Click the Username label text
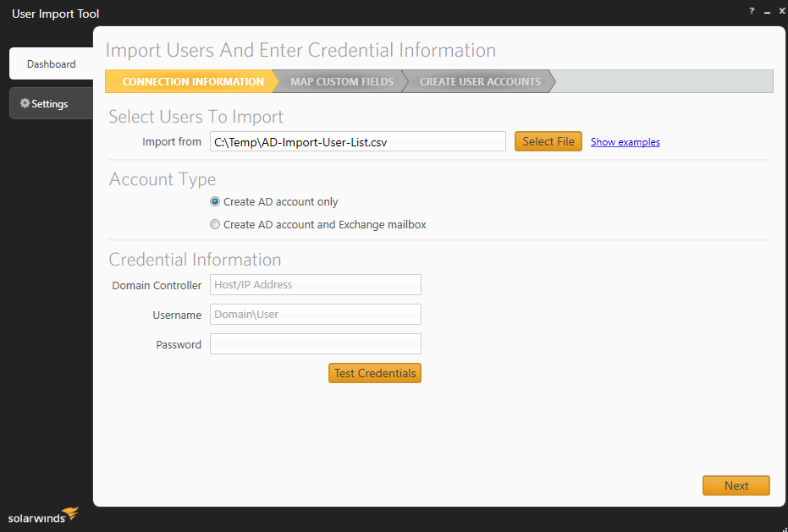The image size is (788, 532). click(177, 315)
